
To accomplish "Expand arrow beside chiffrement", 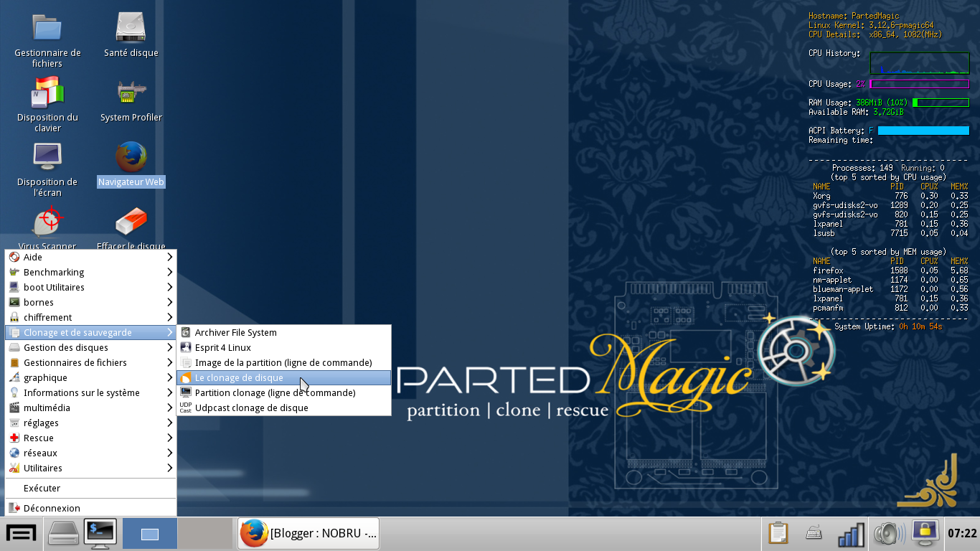I will coord(170,317).
